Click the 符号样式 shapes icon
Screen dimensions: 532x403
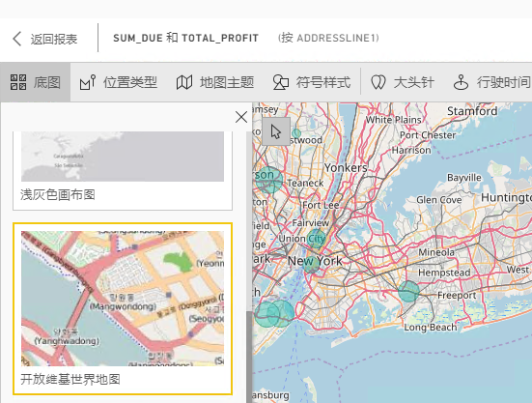point(281,82)
